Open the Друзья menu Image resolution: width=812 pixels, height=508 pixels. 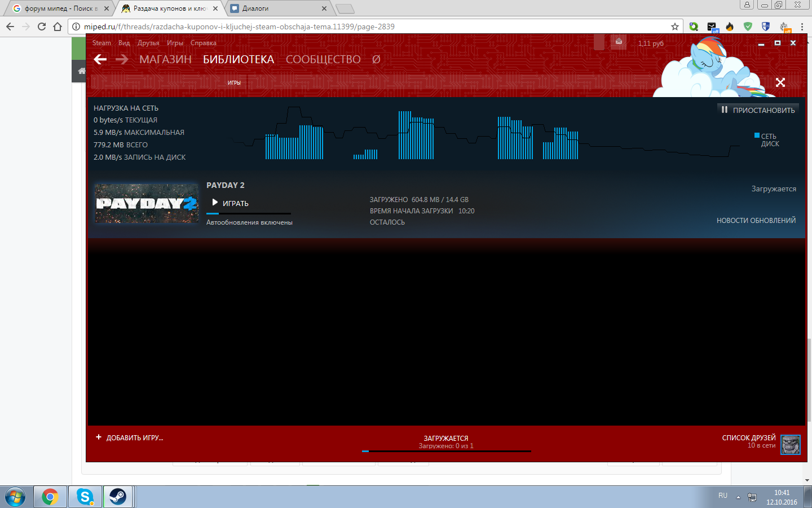coord(148,43)
